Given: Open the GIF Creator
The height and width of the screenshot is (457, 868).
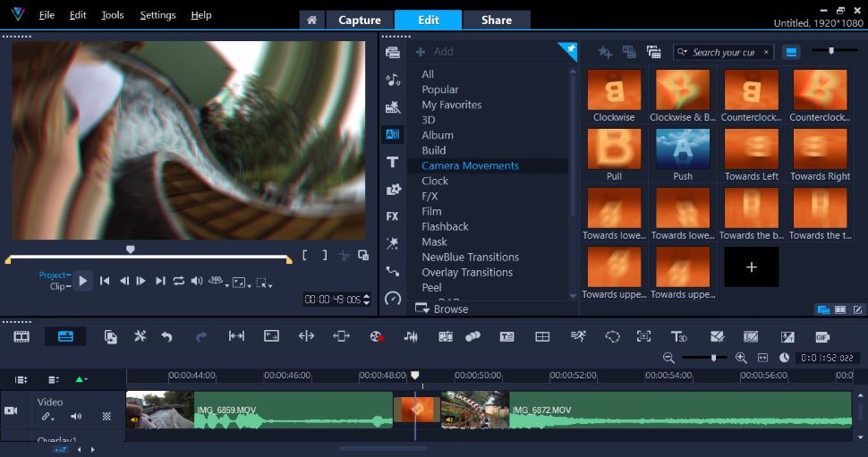Looking at the screenshot, I should click(821, 337).
